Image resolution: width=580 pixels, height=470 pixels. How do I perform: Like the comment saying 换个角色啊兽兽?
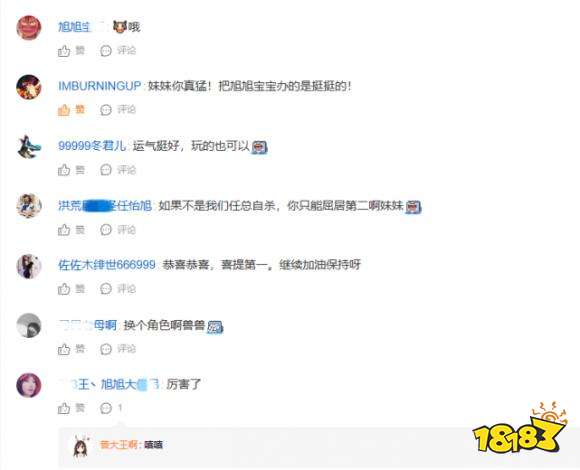(71, 349)
